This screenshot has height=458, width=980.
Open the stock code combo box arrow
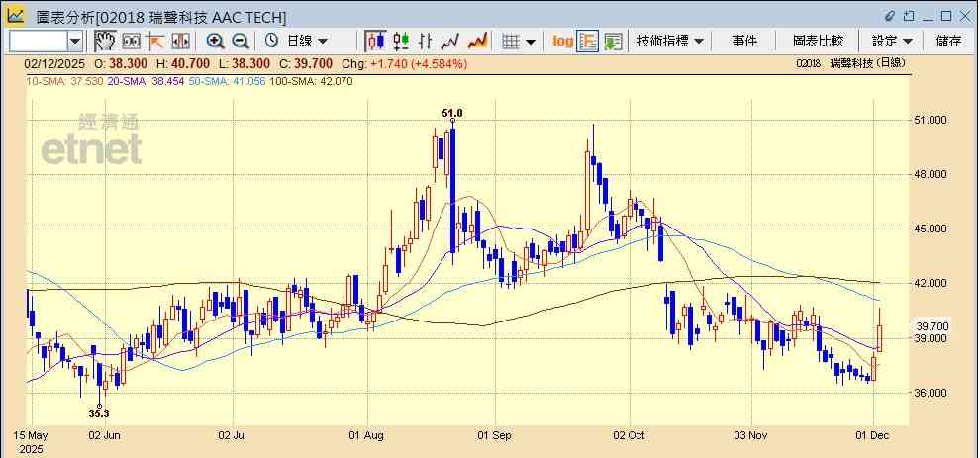[x=75, y=41]
